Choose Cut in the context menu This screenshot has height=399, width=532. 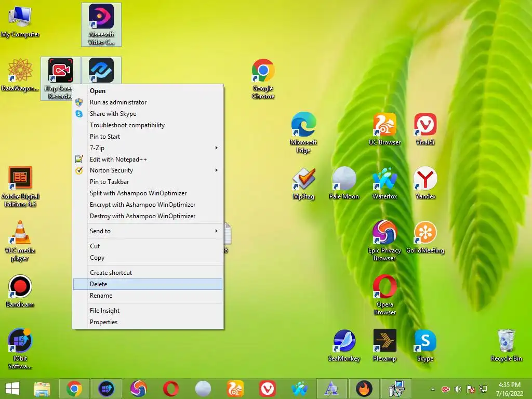[148, 246]
